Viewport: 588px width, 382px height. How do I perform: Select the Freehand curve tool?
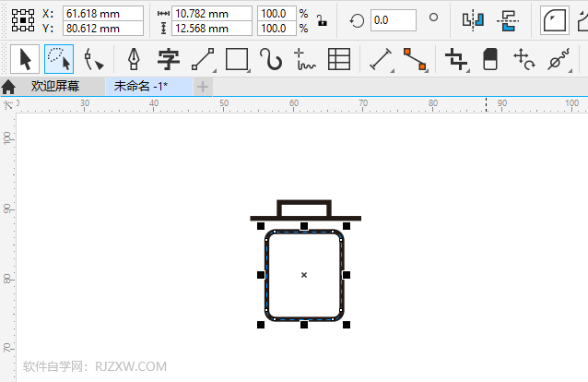coord(271,59)
